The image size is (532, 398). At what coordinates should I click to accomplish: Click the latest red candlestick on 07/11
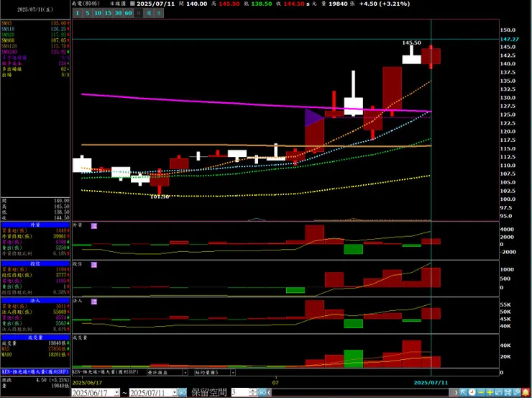click(431, 56)
